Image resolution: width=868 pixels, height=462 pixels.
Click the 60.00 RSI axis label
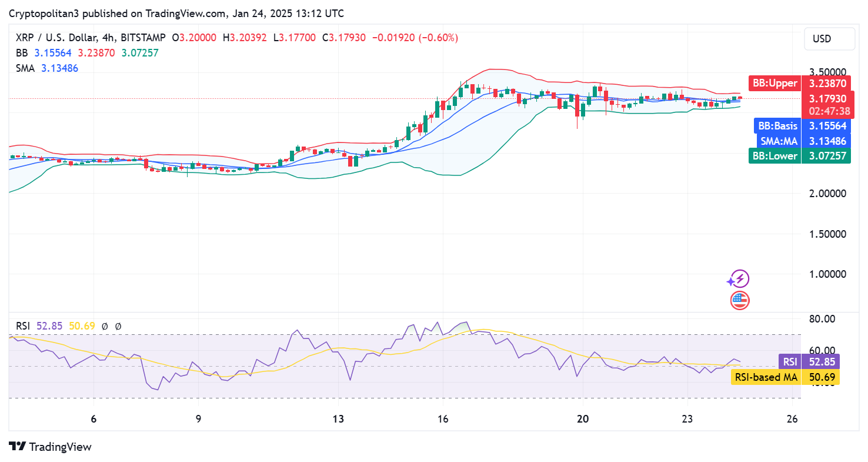coord(822,351)
